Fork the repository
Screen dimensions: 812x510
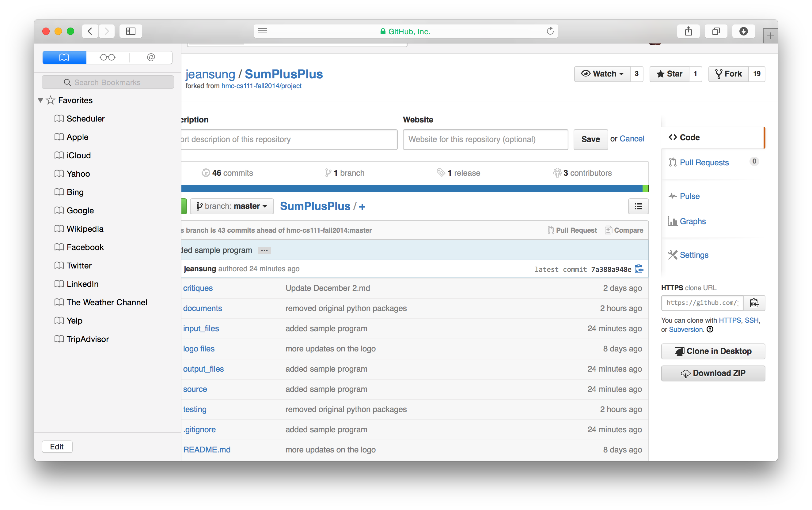728,74
